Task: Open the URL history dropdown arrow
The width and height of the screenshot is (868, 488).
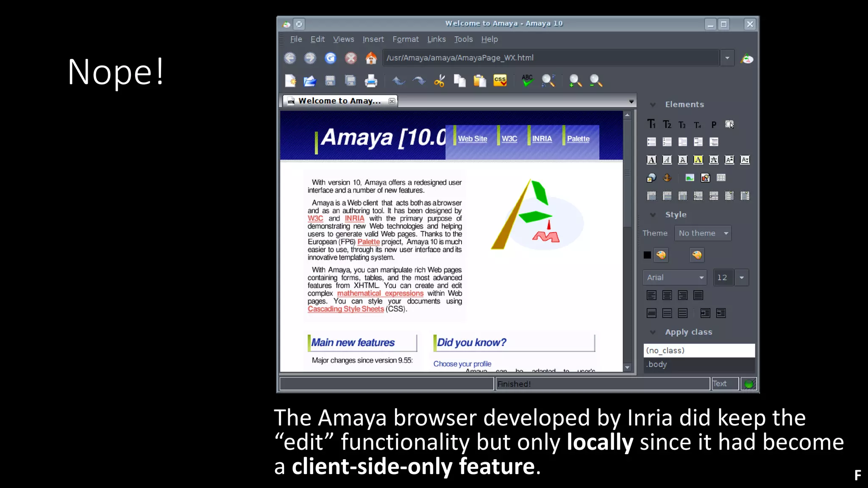Action: [727, 58]
